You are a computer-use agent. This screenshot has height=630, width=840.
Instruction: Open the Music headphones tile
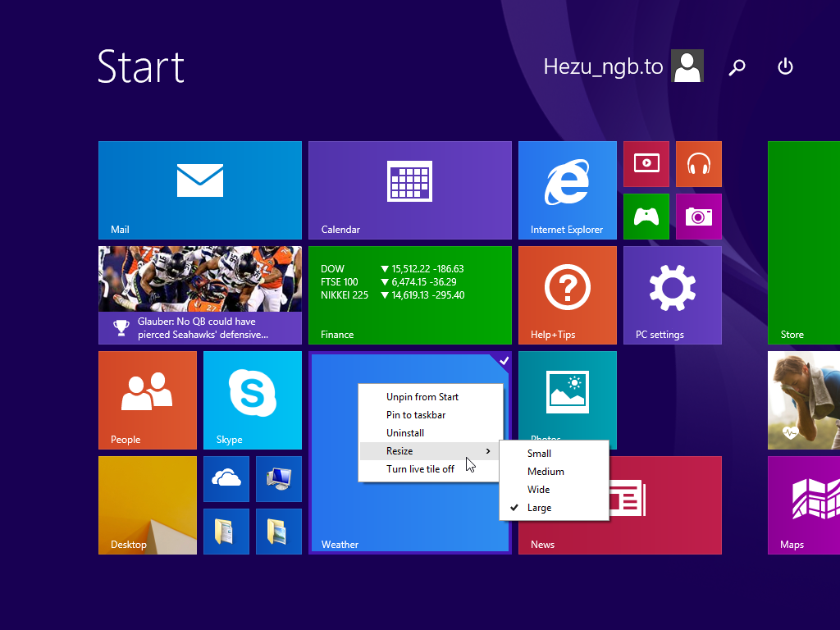(x=698, y=163)
